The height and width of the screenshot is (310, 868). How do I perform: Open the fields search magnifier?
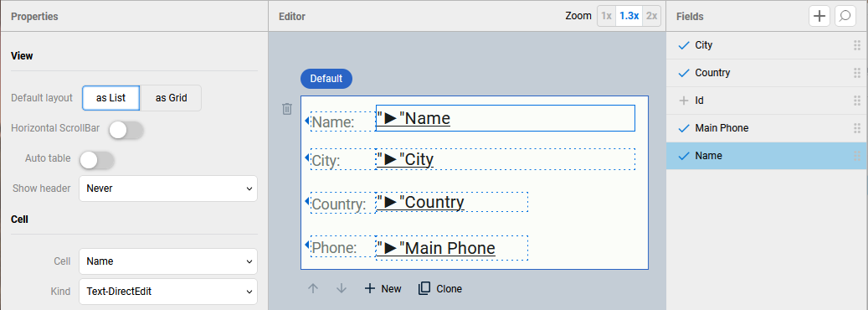[845, 17]
